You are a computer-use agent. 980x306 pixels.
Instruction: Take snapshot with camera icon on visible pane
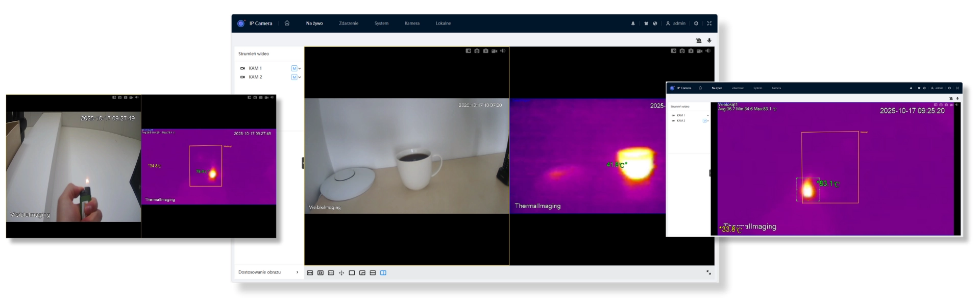click(477, 51)
